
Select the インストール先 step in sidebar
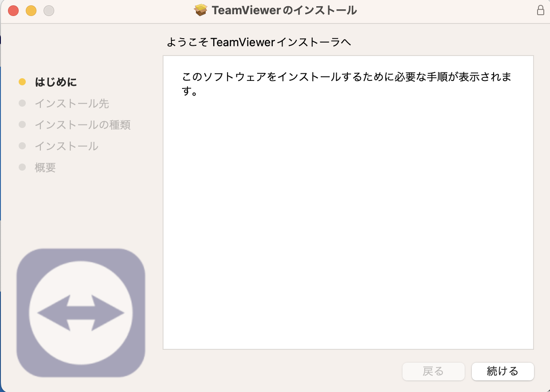[72, 104]
